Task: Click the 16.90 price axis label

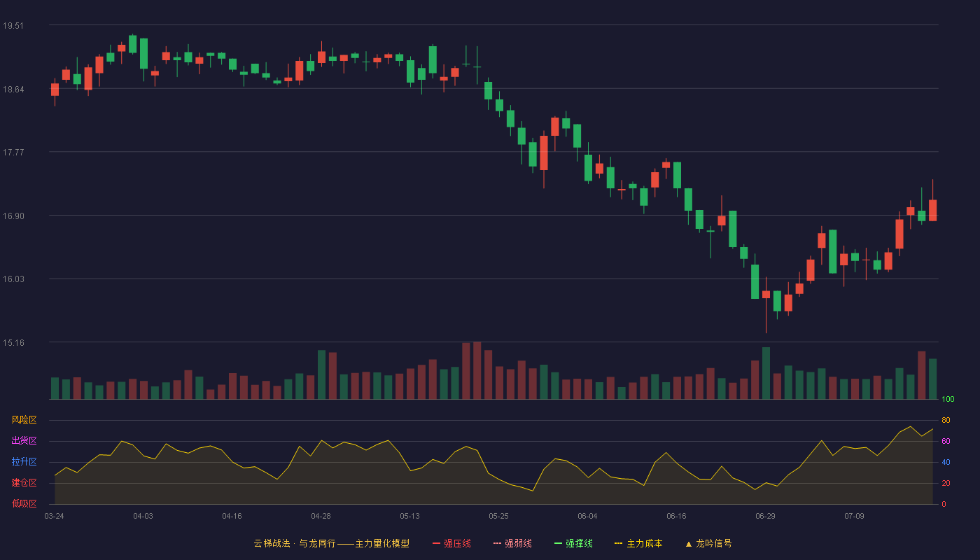Action: 13,216
